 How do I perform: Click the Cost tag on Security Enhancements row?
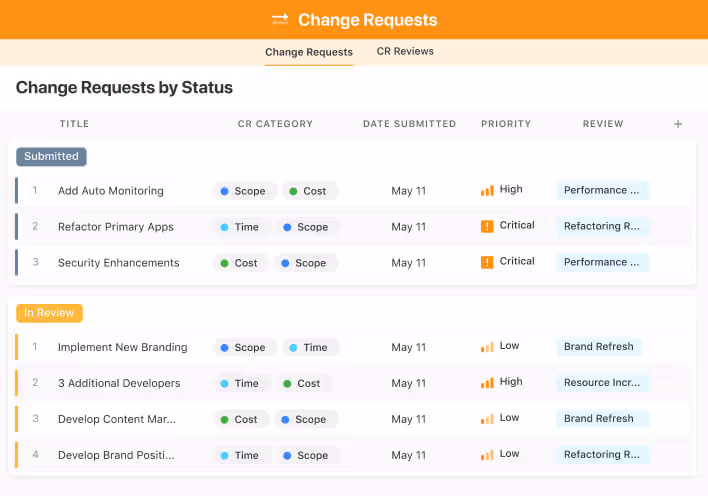(238, 263)
